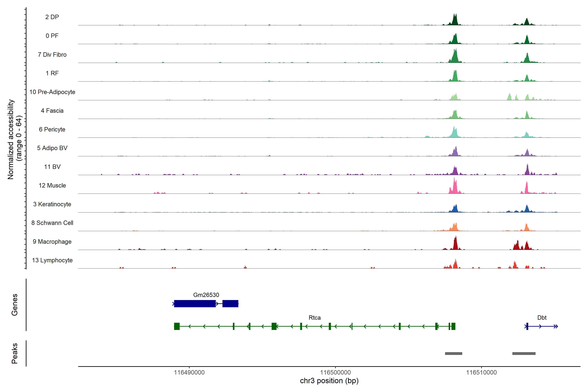This screenshot has width=588, height=392.
Task: Click the leftmost green Rtca exon block
Action: tap(177, 326)
